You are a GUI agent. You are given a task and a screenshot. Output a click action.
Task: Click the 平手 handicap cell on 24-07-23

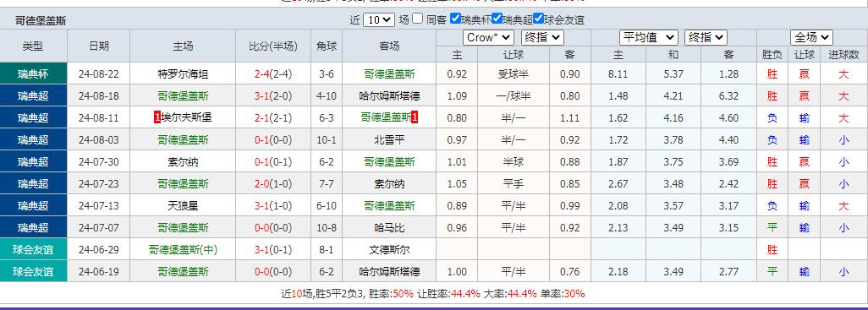click(514, 183)
